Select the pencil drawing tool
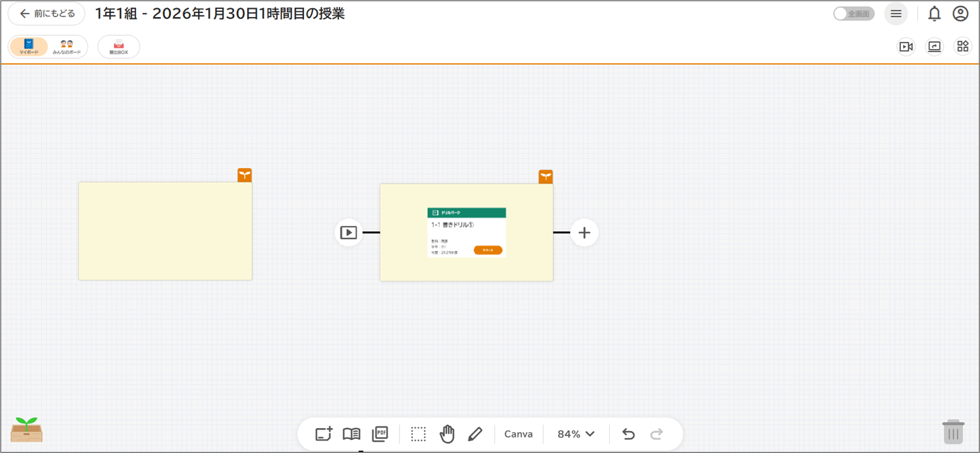 [475, 434]
